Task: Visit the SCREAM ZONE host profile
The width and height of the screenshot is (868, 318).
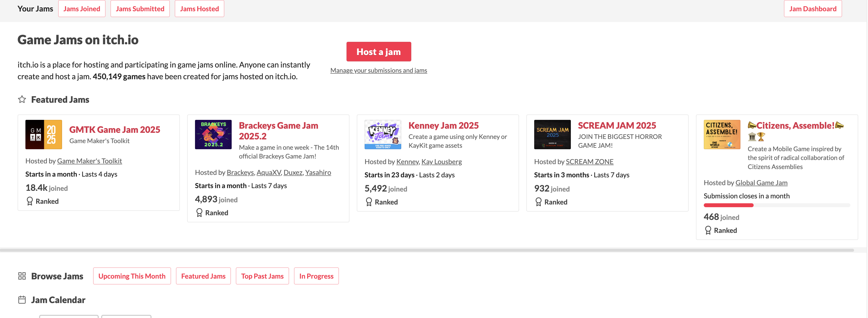Action: tap(589, 161)
